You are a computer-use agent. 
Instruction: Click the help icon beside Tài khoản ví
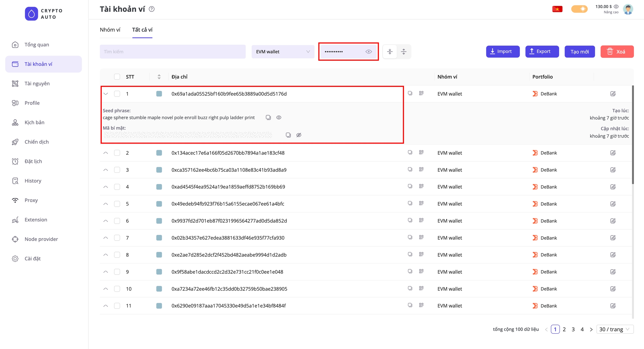click(151, 9)
